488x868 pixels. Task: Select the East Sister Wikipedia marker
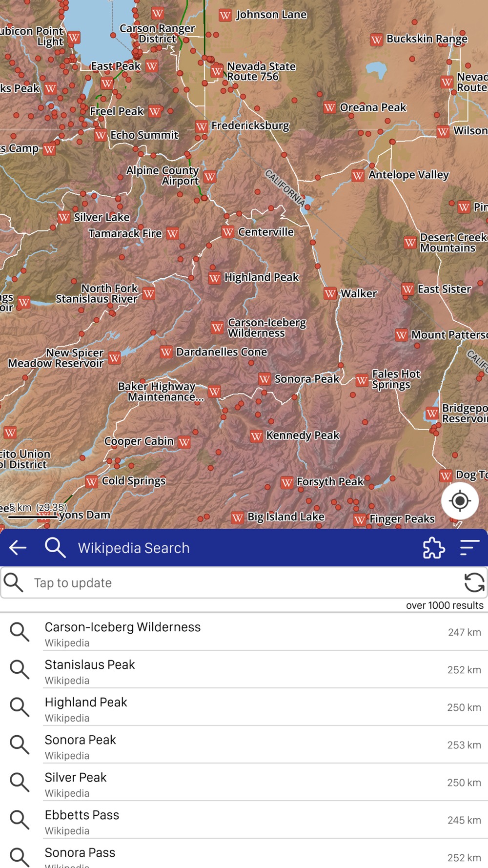(x=407, y=289)
